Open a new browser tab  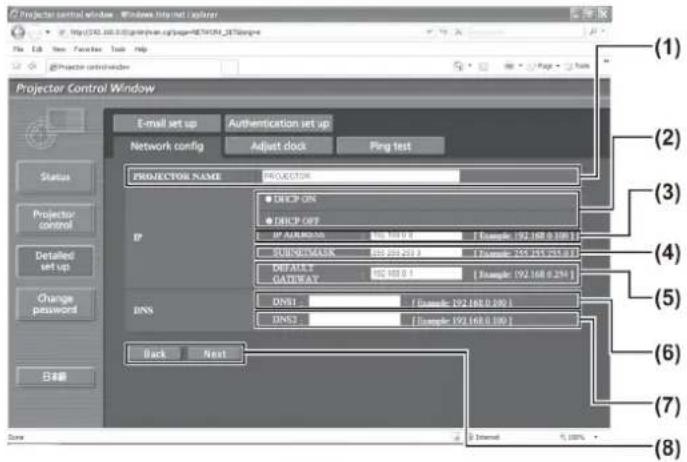pyautogui.click(x=230, y=67)
